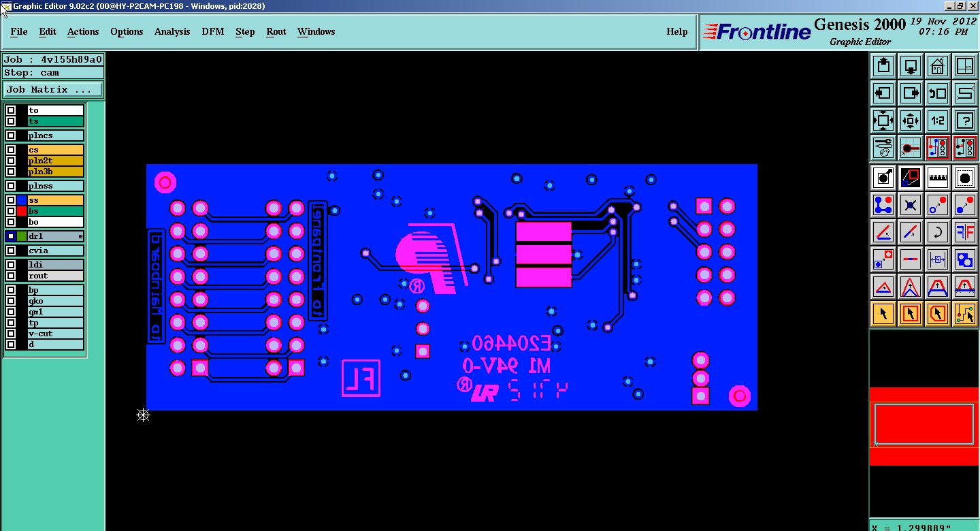This screenshot has height=531, width=980.
Task: Select the 'gko' layer name
Action: pyautogui.click(x=56, y=301)
